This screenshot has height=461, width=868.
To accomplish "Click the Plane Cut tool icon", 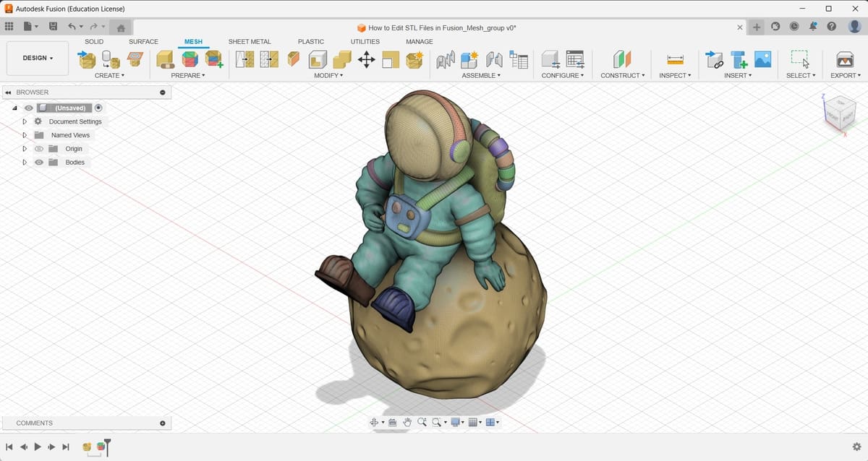I will (294, 59).
